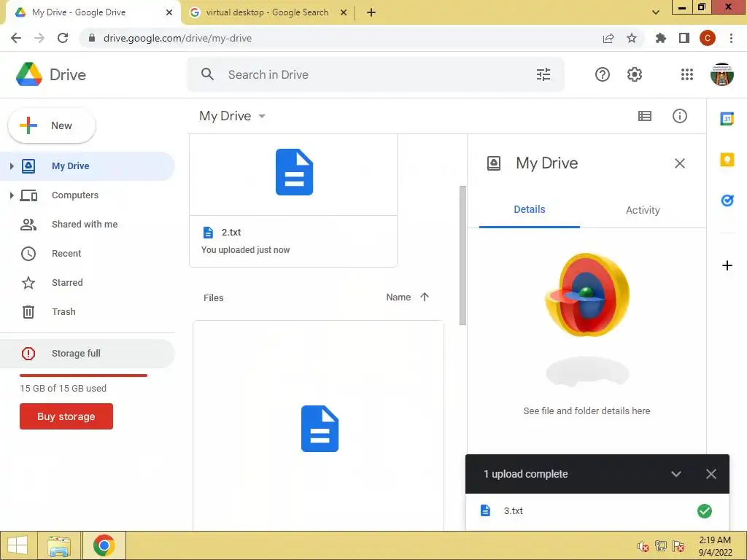
Task: Sort files by Name
Action: [x=398, y=297]
